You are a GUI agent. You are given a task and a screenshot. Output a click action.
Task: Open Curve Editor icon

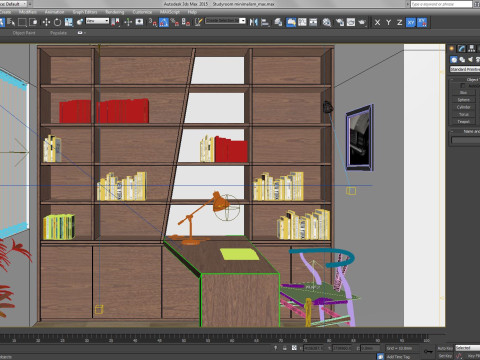tap(302, 22)
